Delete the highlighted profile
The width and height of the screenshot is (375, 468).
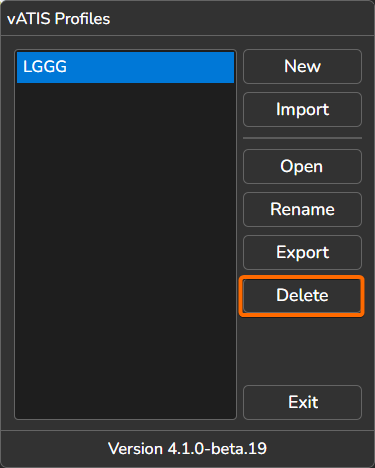point(302,296)
